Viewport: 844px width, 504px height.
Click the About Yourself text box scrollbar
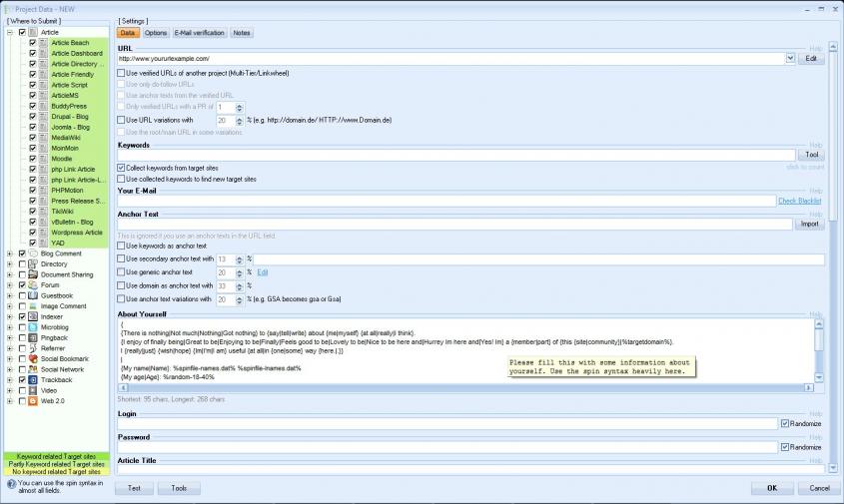819,349
